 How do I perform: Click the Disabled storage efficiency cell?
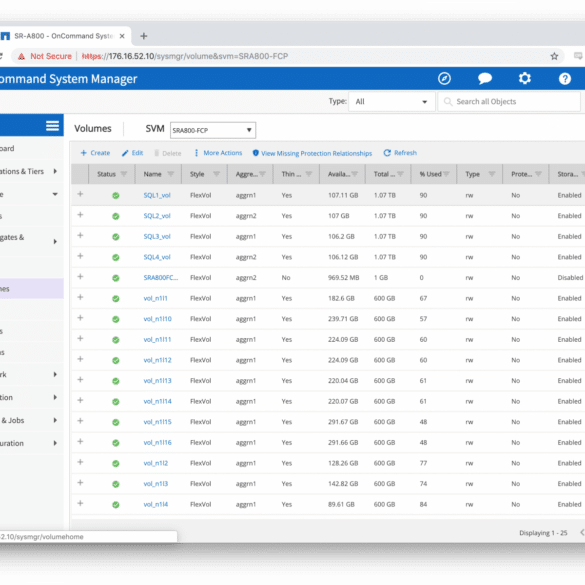(570, 278)
